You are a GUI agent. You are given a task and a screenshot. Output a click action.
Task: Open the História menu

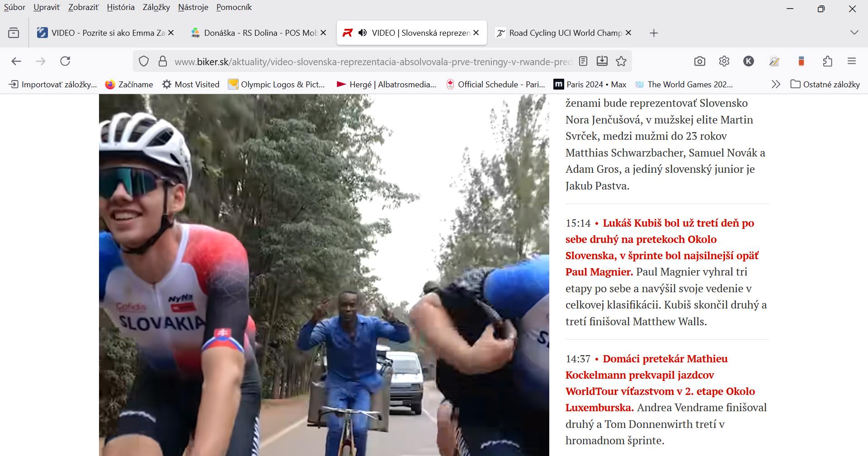click(120, 7)
